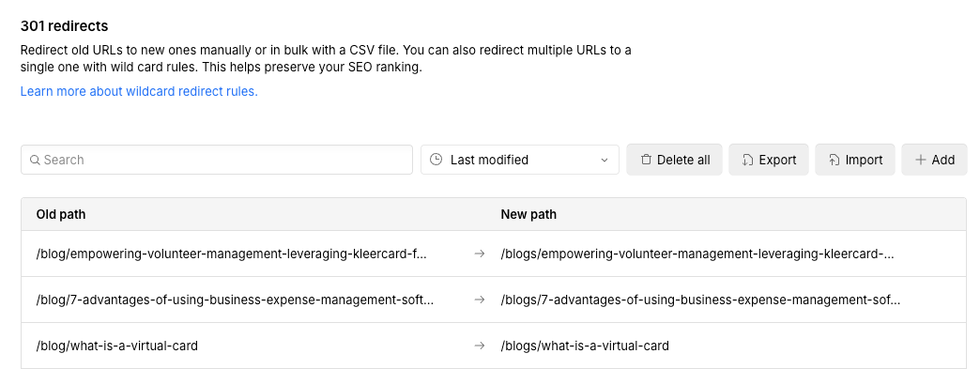This screenshot has height=369, width=980.
Task: Delete all redirects
Action: pyautogui.click(x=674, y=160)
